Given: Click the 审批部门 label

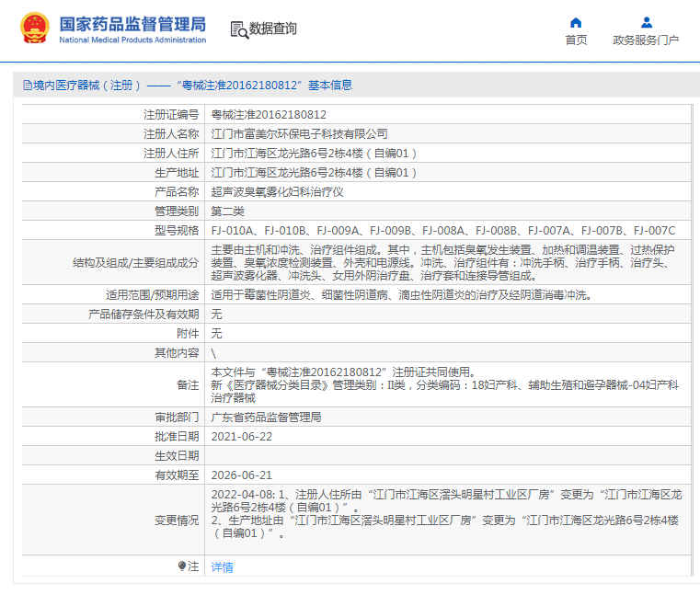Looking at the screenshot, I should (177, 417).
